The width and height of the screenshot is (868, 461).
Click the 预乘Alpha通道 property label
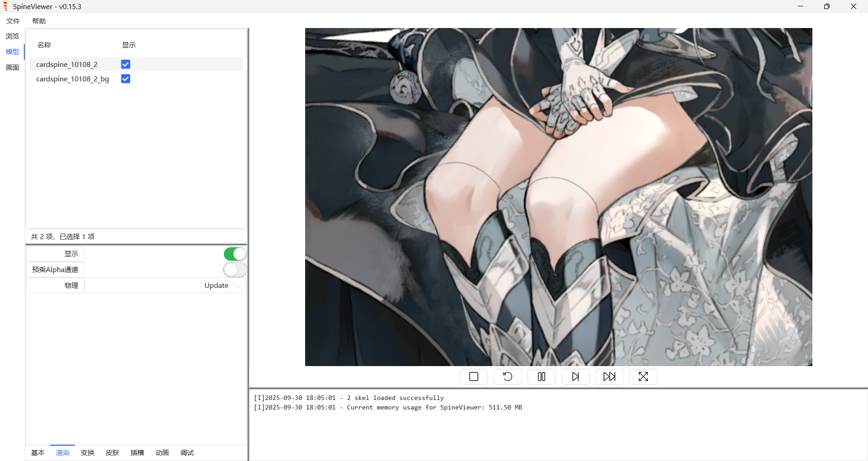(55, 270)
